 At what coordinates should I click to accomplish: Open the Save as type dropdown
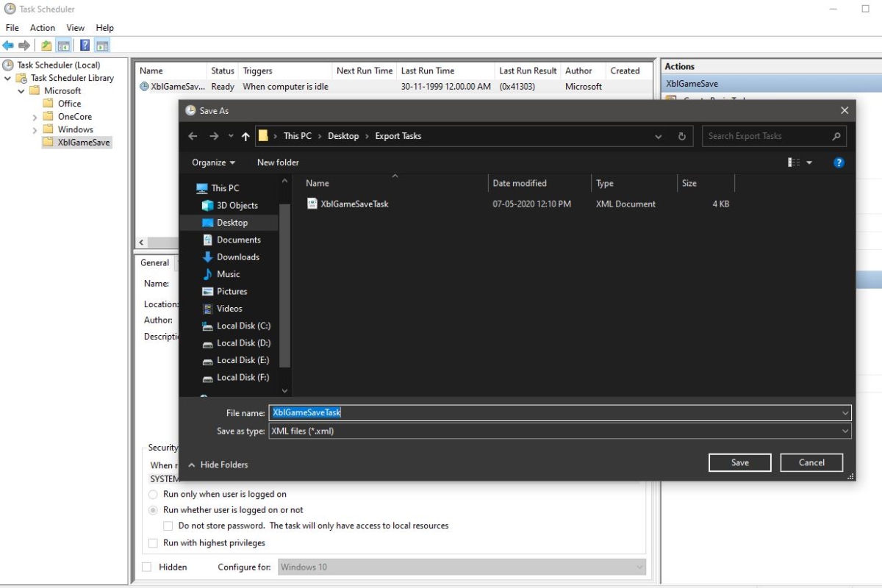845,431
